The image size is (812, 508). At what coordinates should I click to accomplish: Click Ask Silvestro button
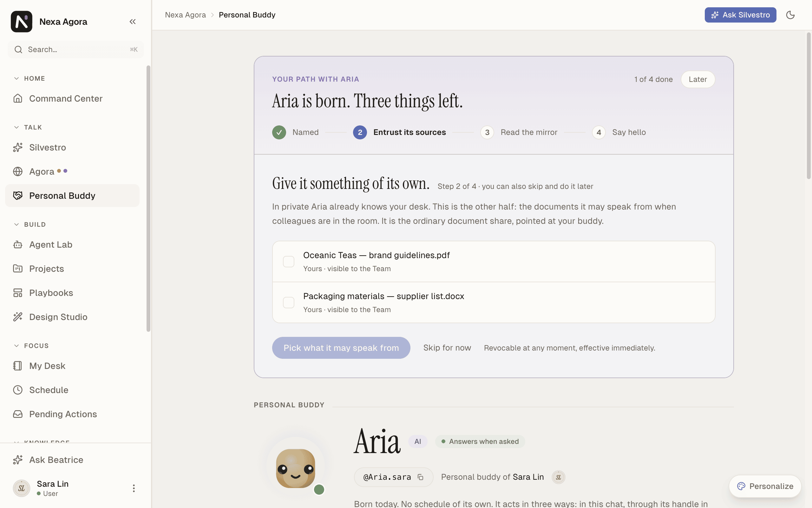coord(740,15)
